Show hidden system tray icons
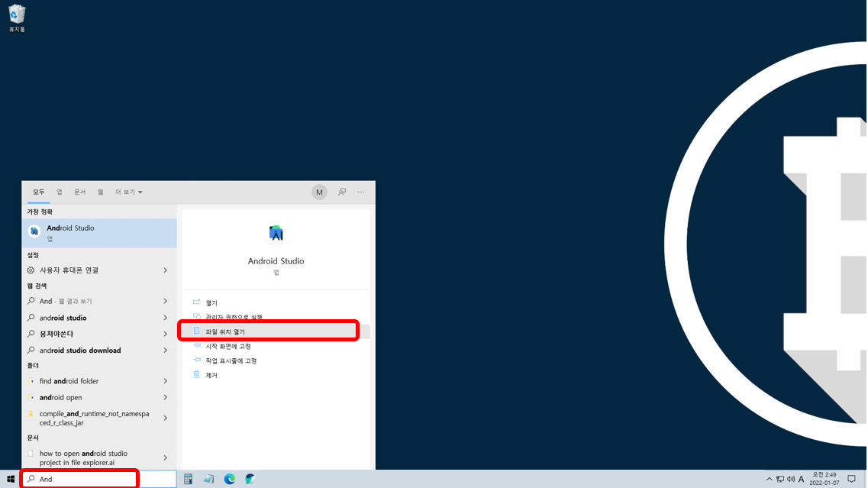The height and width of the screenshot is (488, 868). click(769, 479)
